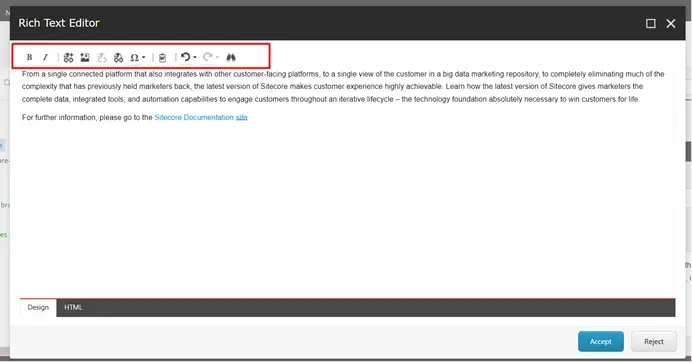The height and width of the screenshot is (363, 692).
Task: Click the Insert Sitecore Link icon
Action: 68,57
